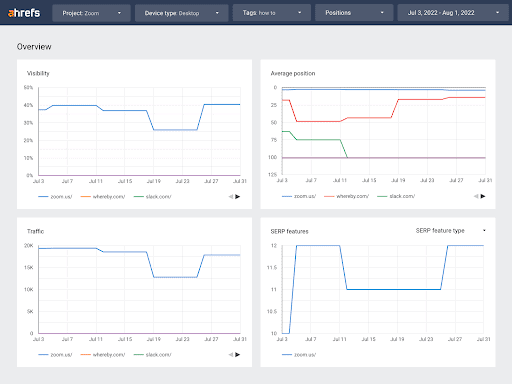Click the 100 axis label in Average position chart
This screenshot has height=384, width=512.
[x=272, y=157]
